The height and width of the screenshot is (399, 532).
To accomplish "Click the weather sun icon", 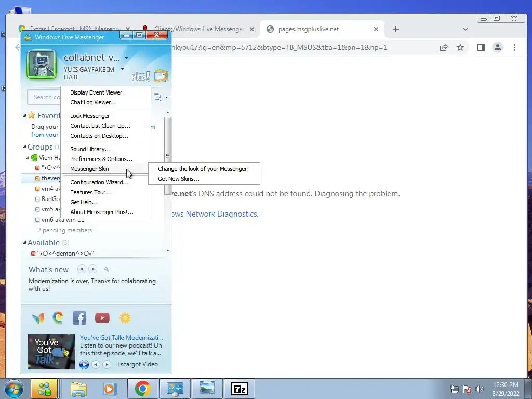I will pyautogui.click(x=125, y=318).
